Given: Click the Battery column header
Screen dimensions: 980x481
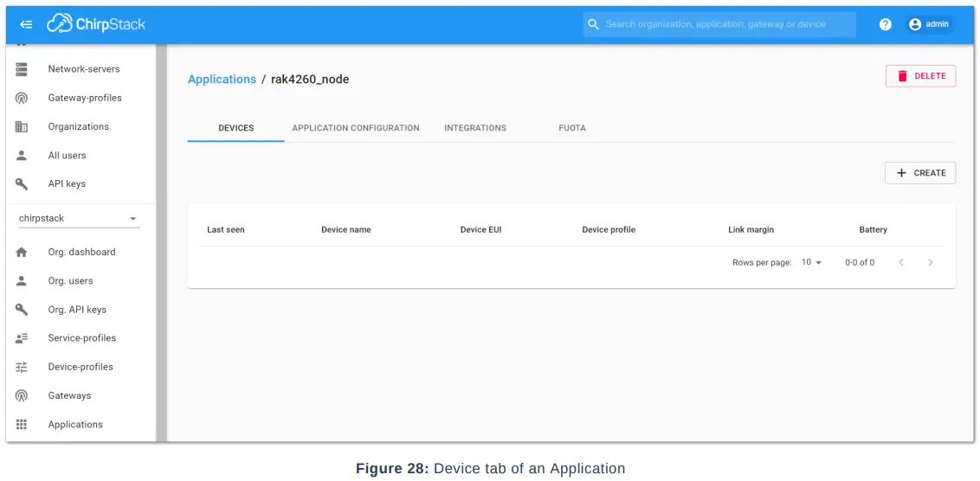Looking at the screenshot, I should (x=874, y=230).
